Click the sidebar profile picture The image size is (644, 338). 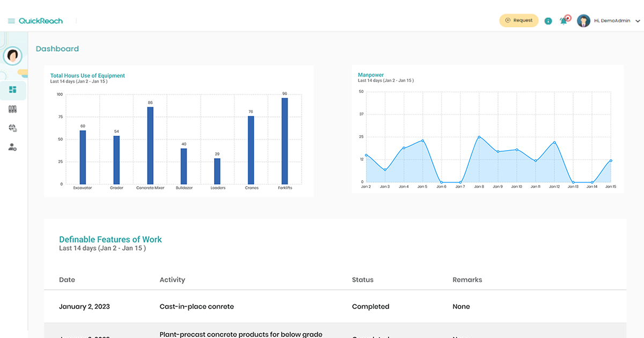pyautogui.click(x=12, y=56)
